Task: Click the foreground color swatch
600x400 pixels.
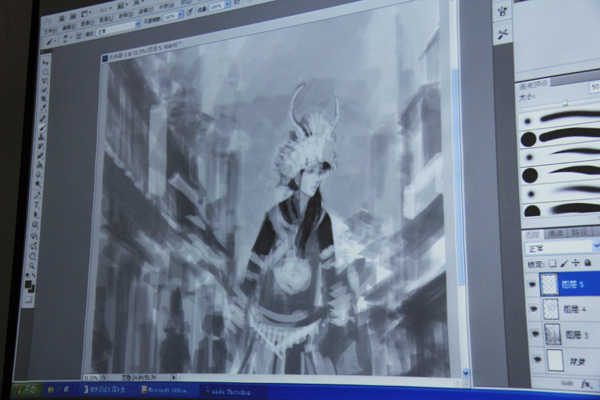Action: click(x=28, y=284)
